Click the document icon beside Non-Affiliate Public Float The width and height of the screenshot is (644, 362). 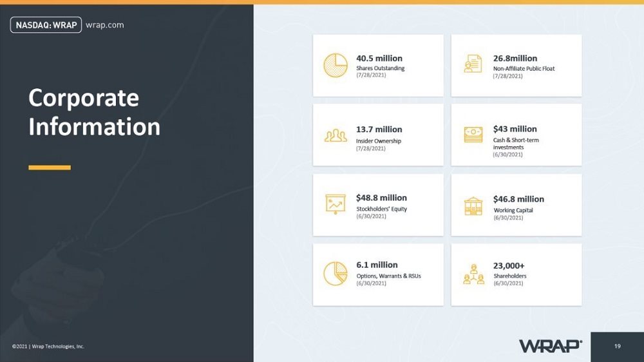473,64
